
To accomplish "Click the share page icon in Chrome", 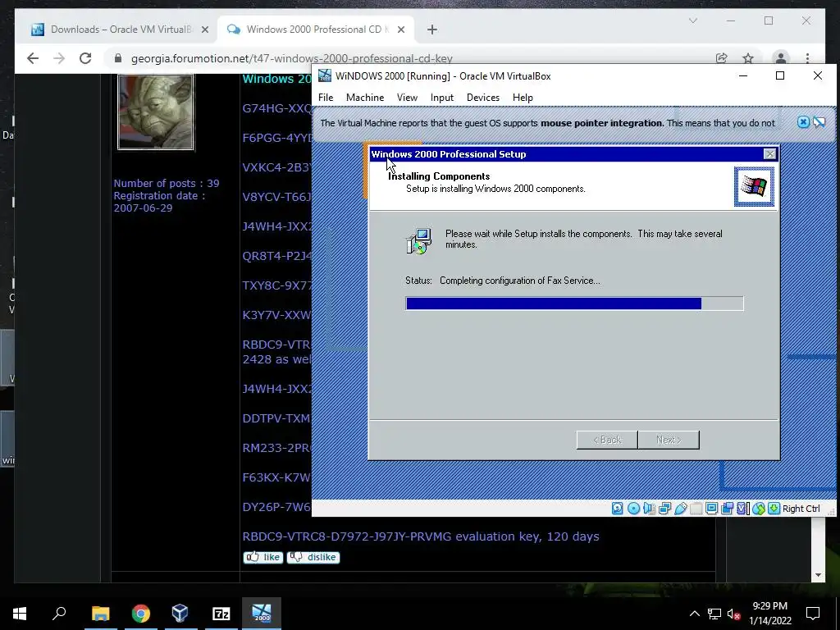I will click(722, 58).
